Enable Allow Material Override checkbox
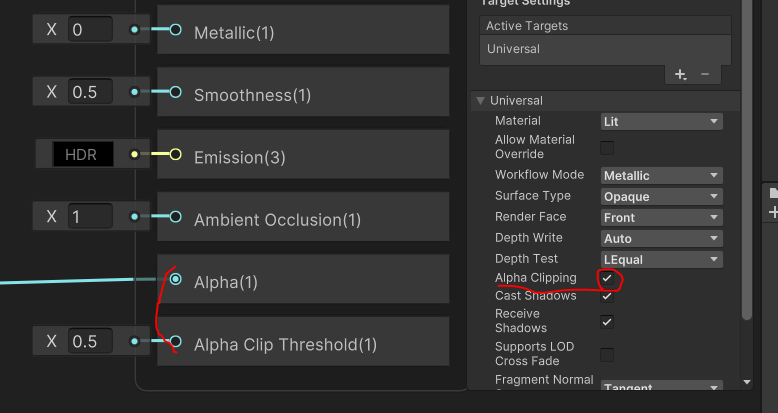Viewport: 778px width, 413px height. (x=607, y=147)
